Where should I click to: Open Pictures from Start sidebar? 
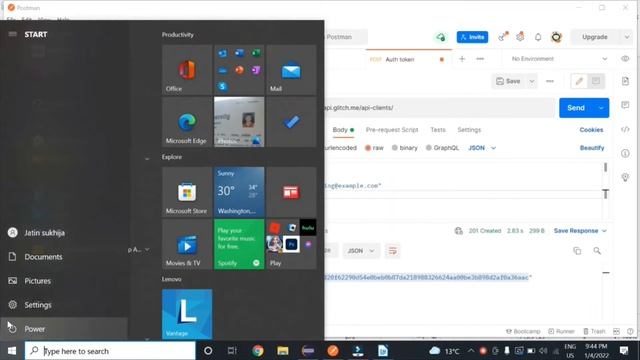pyautogui.click(x=64, y=281)
